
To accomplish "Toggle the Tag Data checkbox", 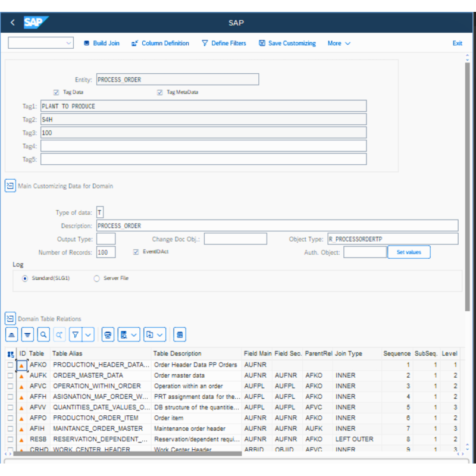I will point(56,92).
